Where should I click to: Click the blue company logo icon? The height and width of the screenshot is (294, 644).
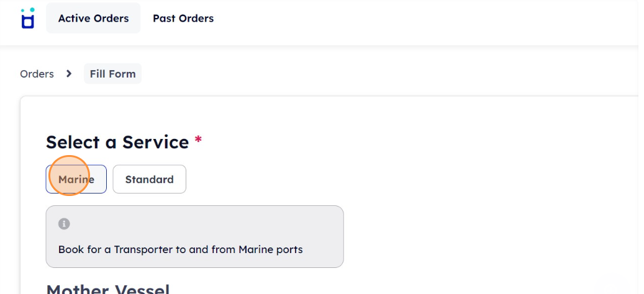pos(27,18)
